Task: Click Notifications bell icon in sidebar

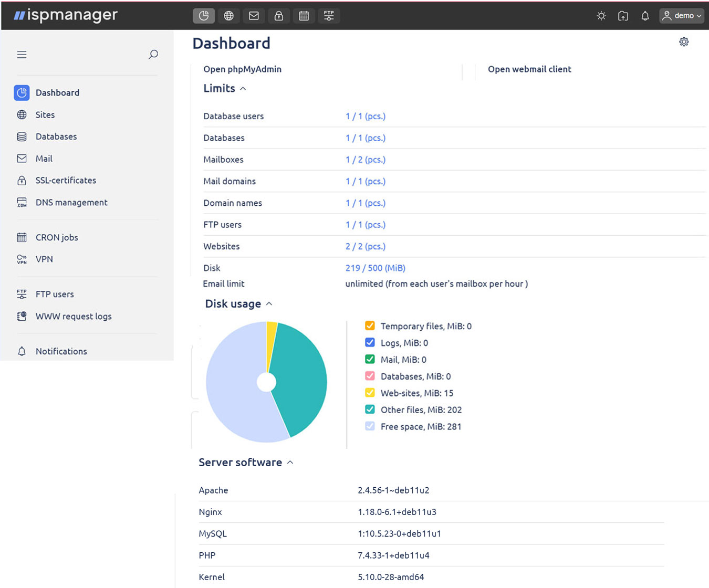Action: coord(22,351)
